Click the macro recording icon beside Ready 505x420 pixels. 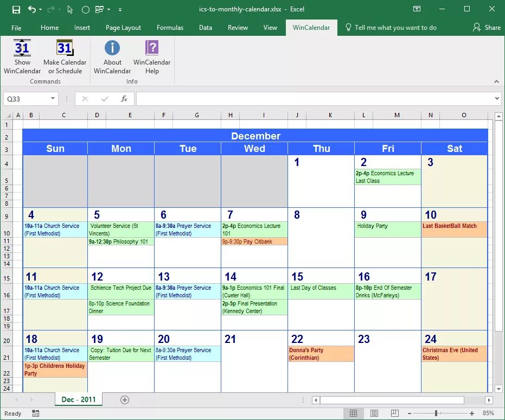35,413
